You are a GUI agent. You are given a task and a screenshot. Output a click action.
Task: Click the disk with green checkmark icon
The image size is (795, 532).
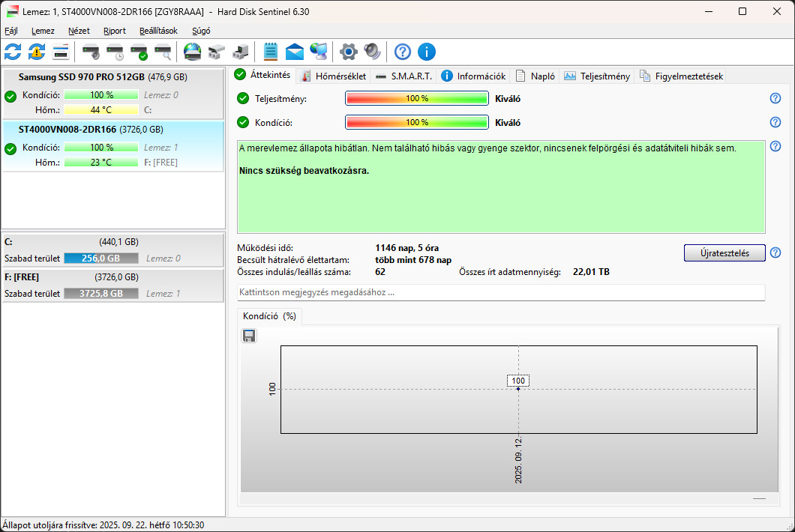[139, 52]
